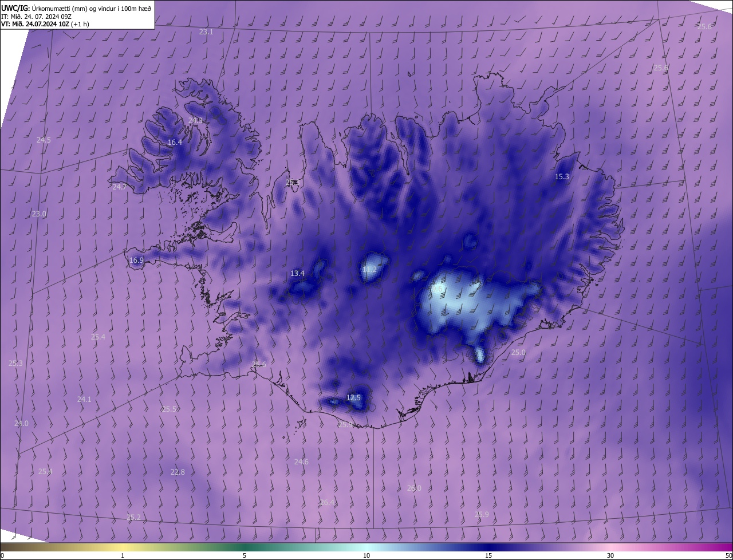Click the 25.2 value on the map
Viewport: 733px width, 560px height.
tap(133, 518)
